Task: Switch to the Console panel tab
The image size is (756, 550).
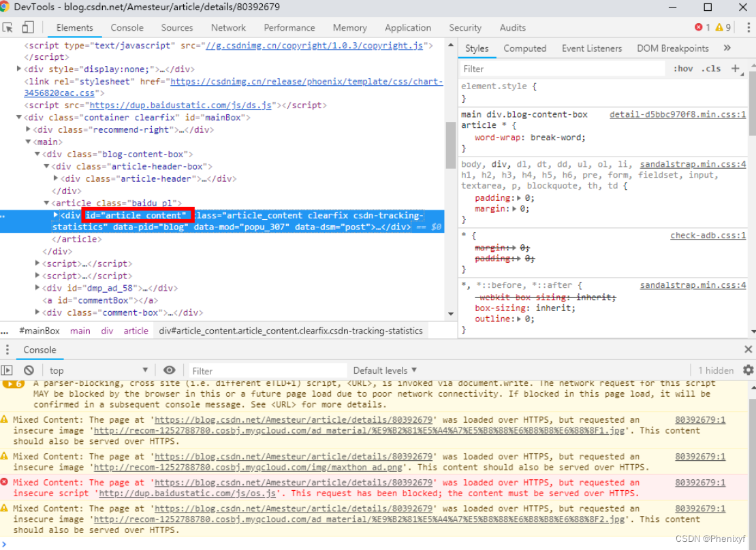Action: point(127,27)
